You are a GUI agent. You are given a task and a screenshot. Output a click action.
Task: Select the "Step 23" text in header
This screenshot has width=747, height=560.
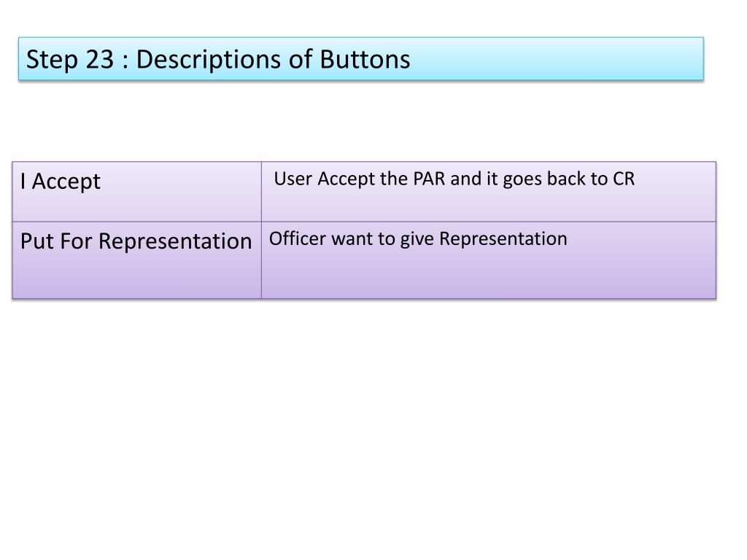(70, 60)
